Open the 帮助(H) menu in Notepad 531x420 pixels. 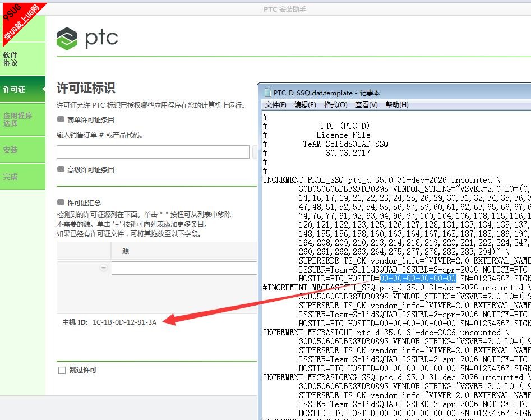(397, 105)
